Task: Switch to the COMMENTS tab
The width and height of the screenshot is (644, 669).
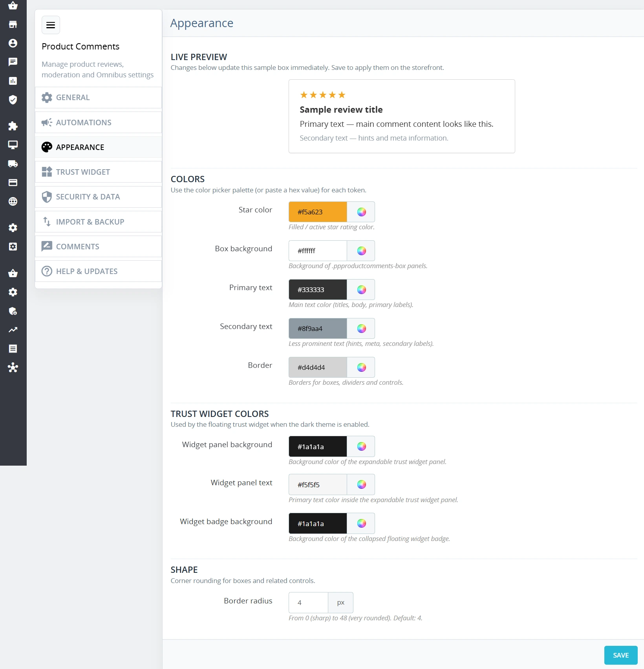Action: point(98,247)
